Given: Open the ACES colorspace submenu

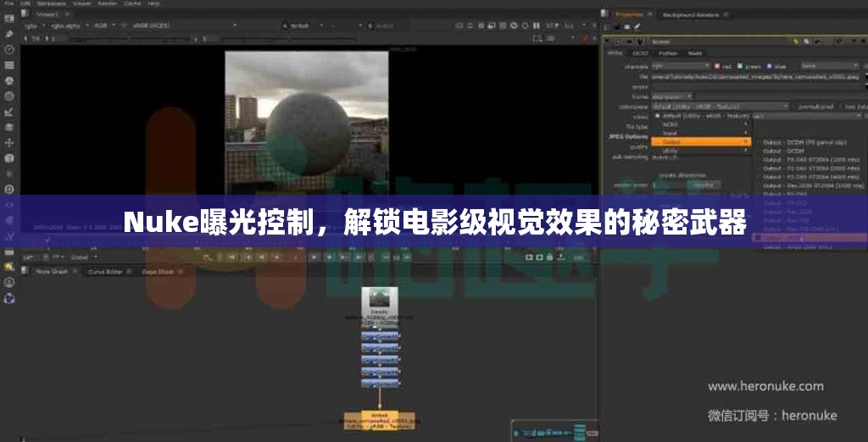Looking at the screenshot, I should [699, 124].
